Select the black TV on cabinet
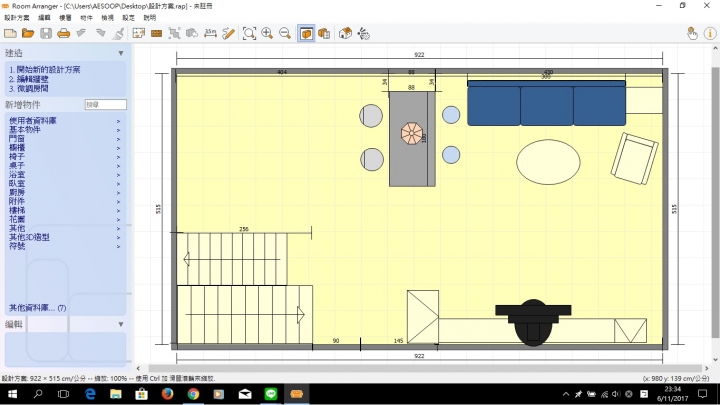 point(533,322)
